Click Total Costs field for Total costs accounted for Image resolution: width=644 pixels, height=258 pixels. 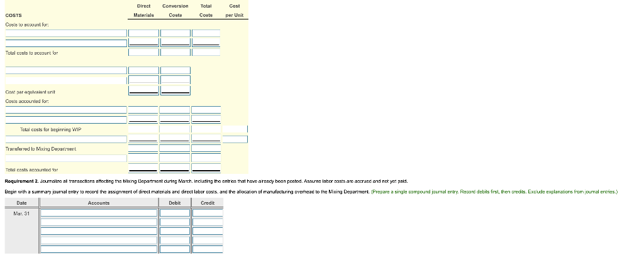tap(206, 168)
